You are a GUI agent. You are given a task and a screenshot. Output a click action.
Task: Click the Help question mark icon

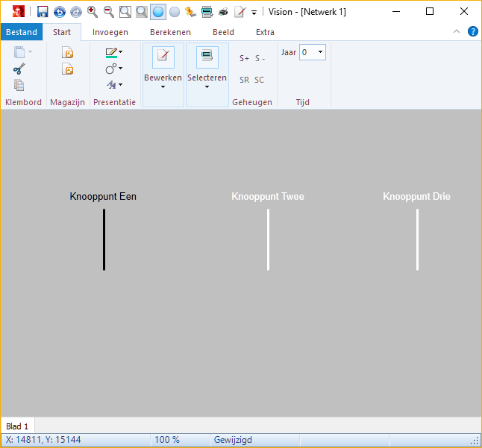[x=472, y=31]
